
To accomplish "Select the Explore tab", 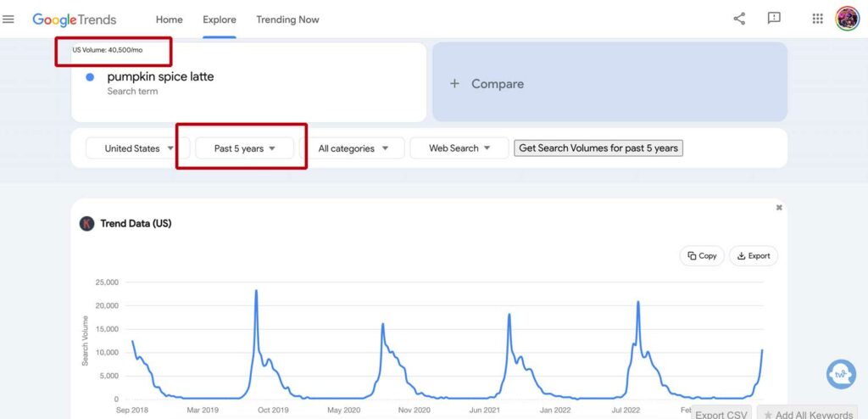I will tap(220, 20).
